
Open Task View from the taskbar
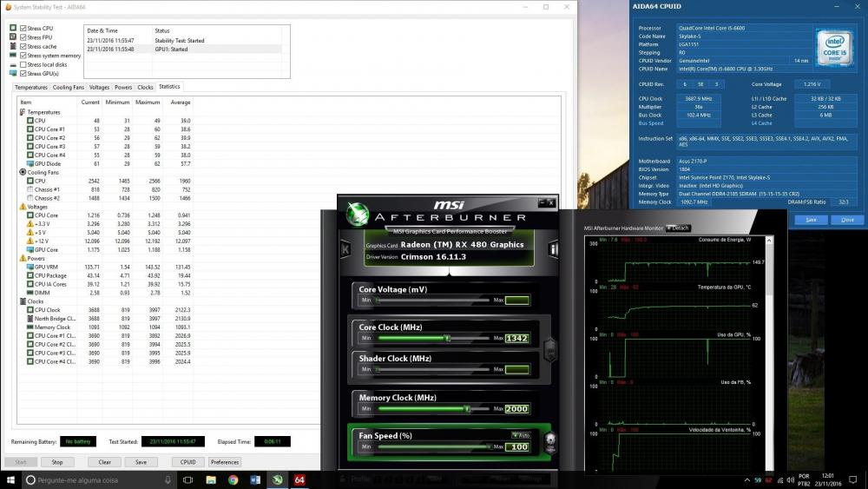click(x=188, y=479)
